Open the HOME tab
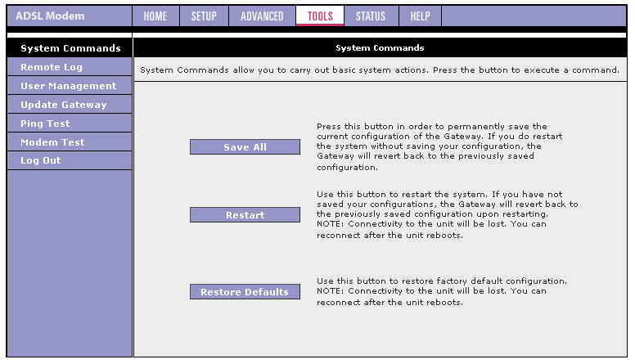Viewport: 635px width, 364px height. click(x=155, y=16)
